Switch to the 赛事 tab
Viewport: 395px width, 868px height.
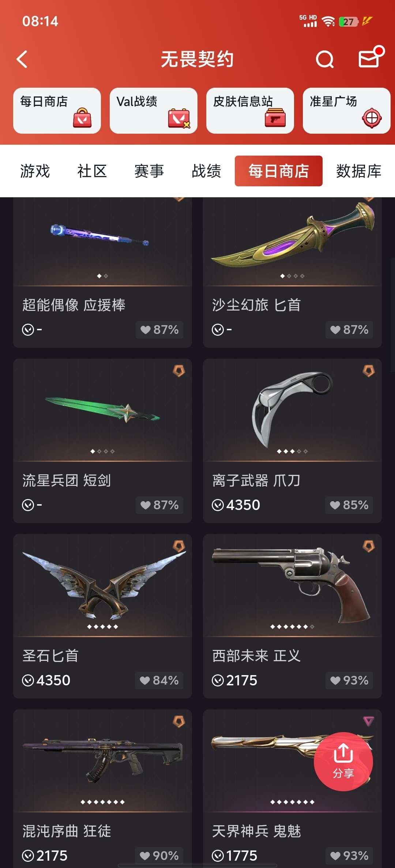149,171
